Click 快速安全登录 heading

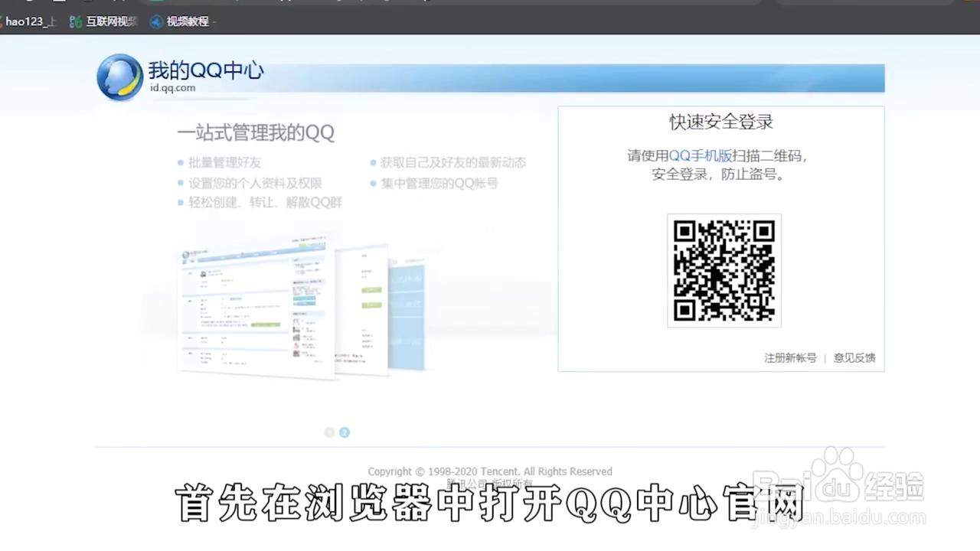721,122
